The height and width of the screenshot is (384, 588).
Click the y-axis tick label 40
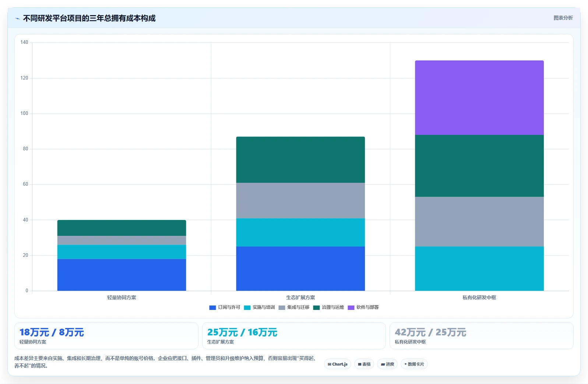point(25,220)
